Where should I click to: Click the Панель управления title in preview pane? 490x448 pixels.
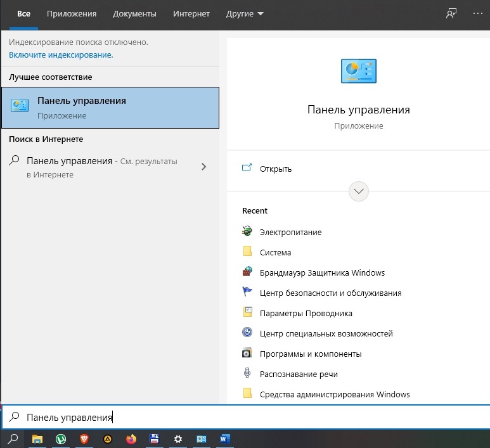pos(358,110)
